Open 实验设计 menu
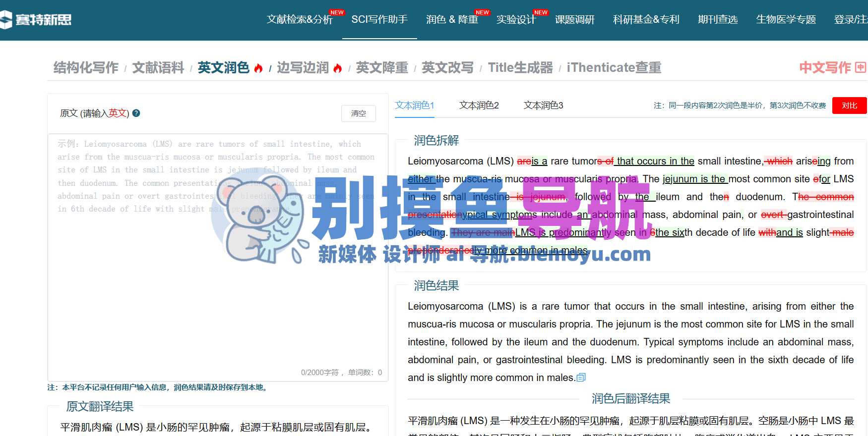868x436 pixels. pyautogui.click(x=516, y=19)
